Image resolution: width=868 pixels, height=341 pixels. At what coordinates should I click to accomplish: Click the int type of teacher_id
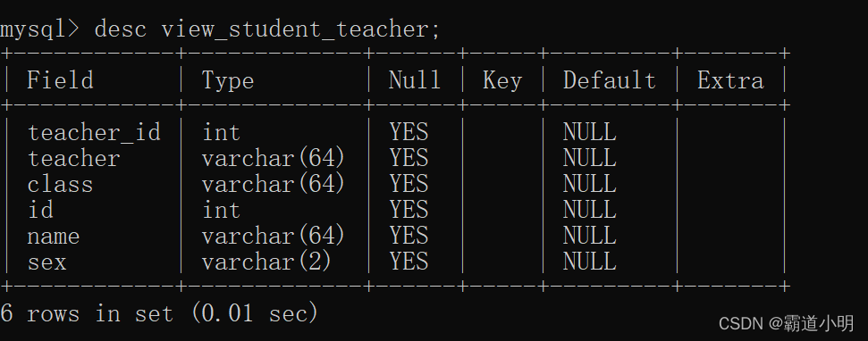pos(221,133)
